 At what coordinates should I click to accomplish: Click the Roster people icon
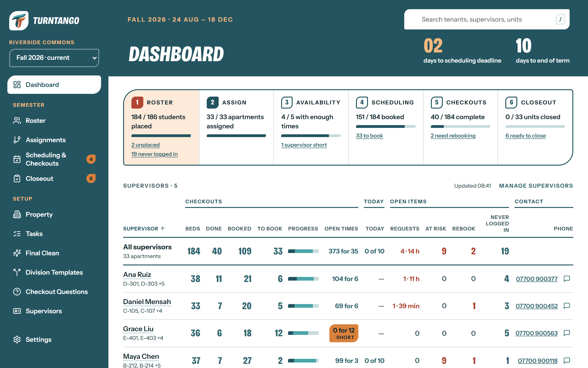tap(17, 121)
